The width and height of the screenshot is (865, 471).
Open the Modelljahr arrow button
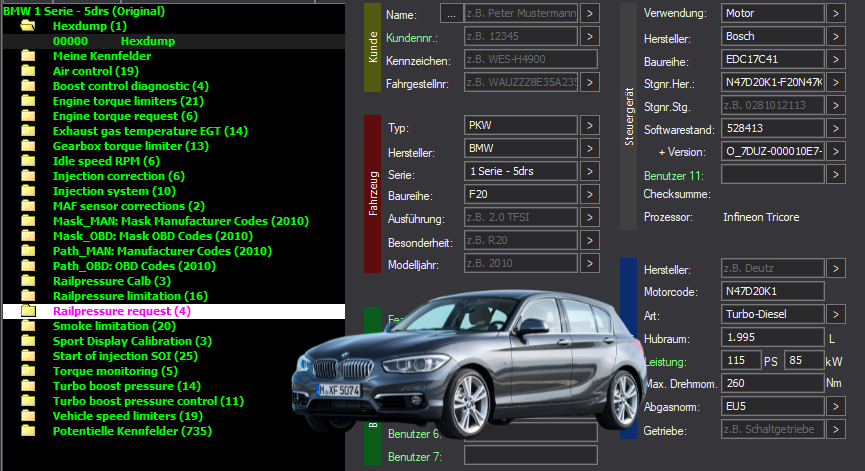pos(590,263)
